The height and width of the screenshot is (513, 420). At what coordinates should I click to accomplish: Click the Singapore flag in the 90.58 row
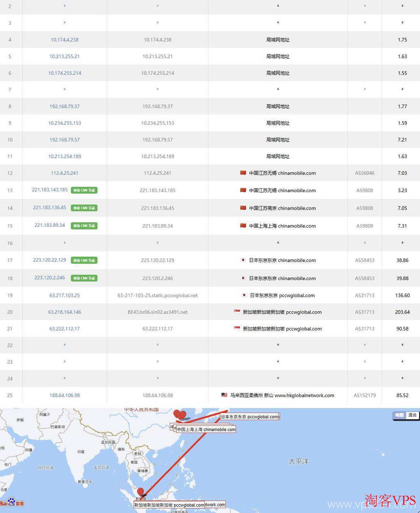click(237, 328)
